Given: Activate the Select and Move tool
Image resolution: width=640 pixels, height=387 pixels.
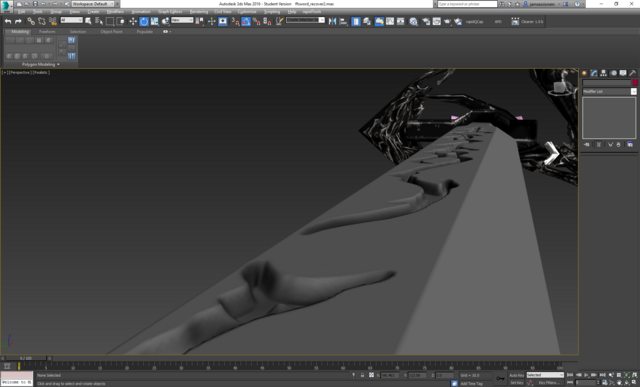Looking at the screenshot, I should pyautogui.click(x=133, y=21).
